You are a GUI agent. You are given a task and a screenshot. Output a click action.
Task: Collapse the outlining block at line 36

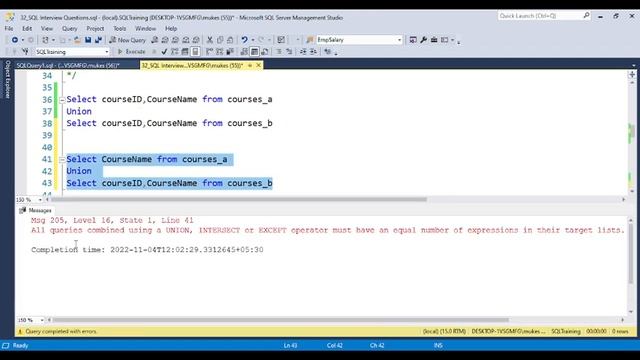(x=62, y=100)
